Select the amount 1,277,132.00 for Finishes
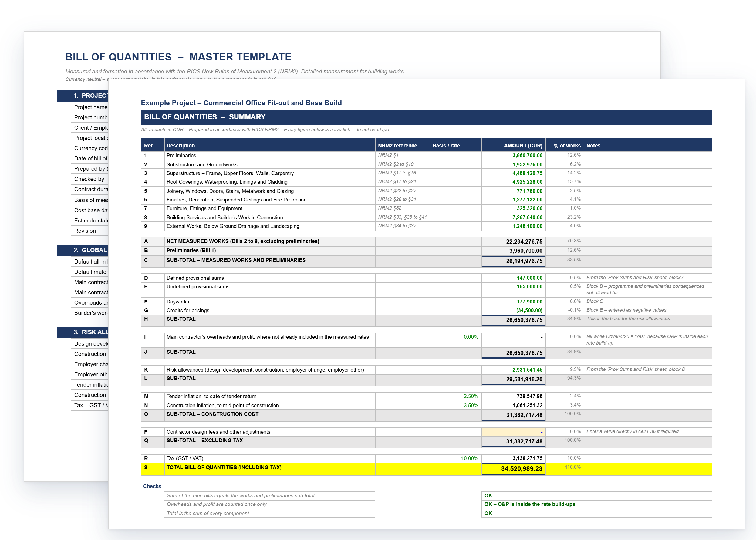 [x=513, y=200]
